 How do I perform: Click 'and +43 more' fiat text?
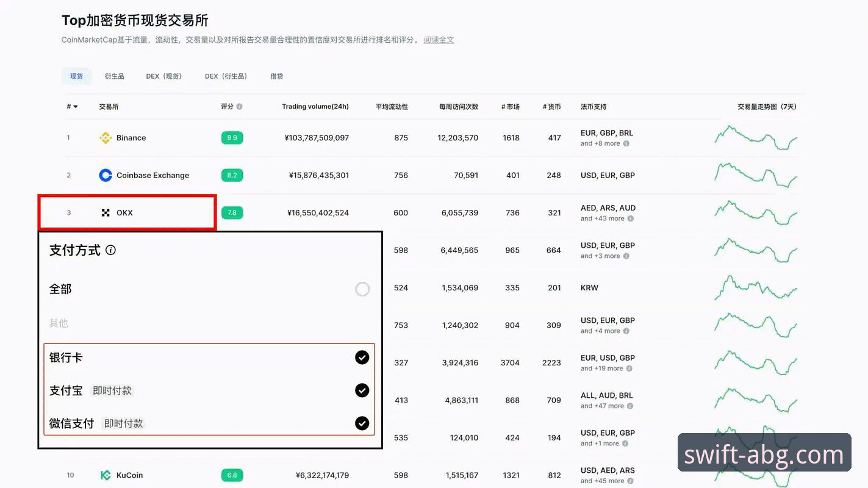[x=603, y=218]
